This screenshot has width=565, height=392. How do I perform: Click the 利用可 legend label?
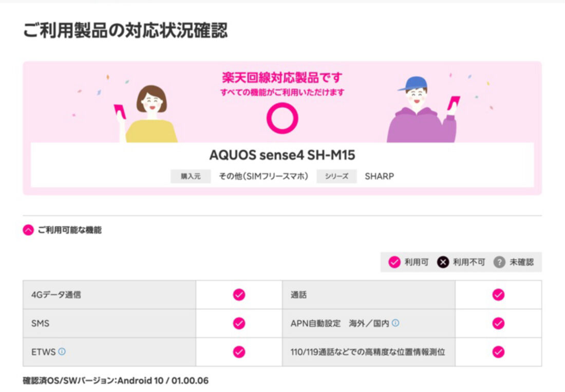(x=416, y=262)
